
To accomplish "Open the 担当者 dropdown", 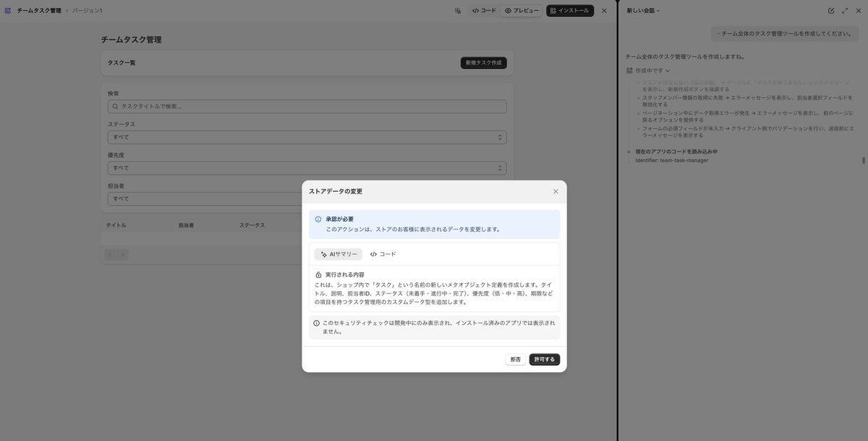I will (205, 198).
